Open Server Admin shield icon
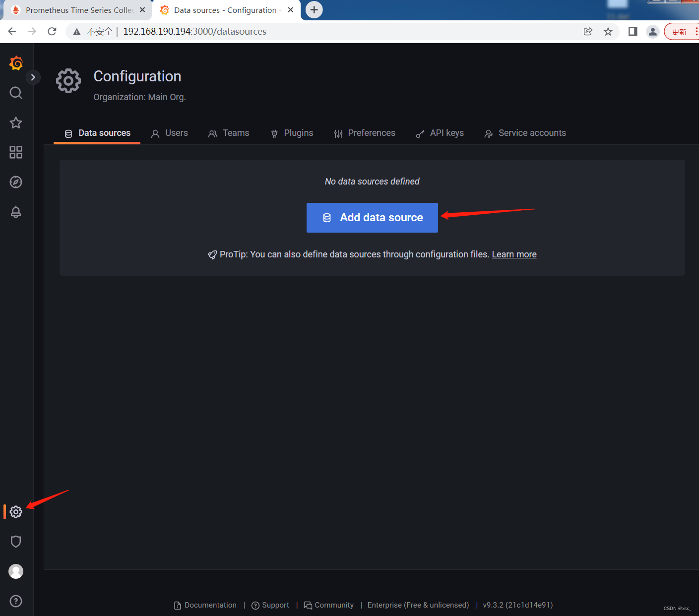Image resolution: width=699 pixels, height=616 pixels. (x=15, y=541)
